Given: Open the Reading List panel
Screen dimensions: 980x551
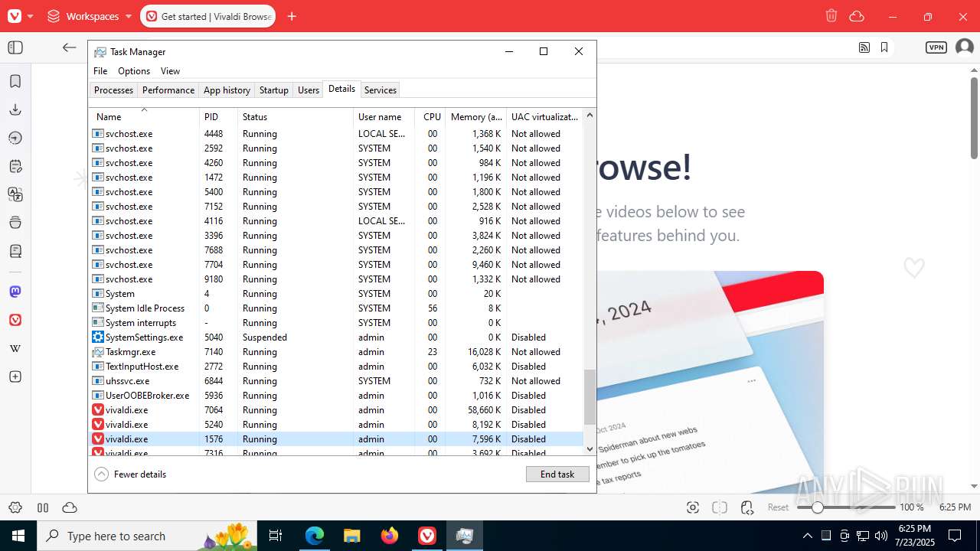Looking at the screenshot, I should tap(15, 251).
